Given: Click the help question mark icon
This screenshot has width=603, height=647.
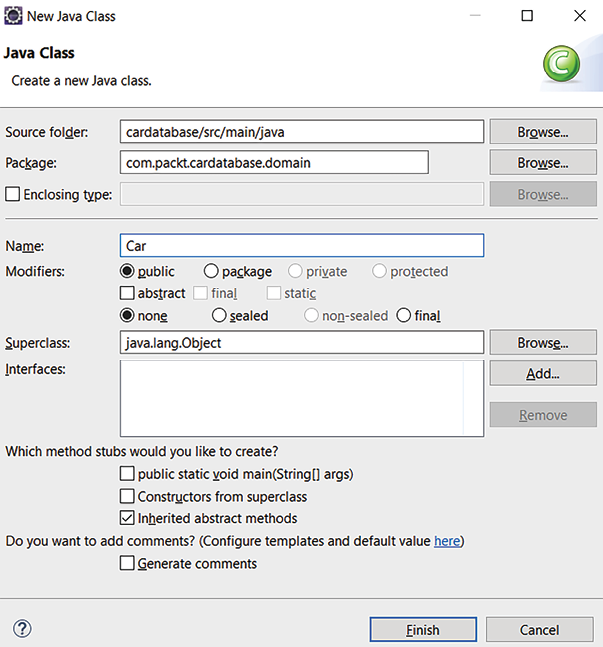Looking at the screenshot, I should [22, 629].
